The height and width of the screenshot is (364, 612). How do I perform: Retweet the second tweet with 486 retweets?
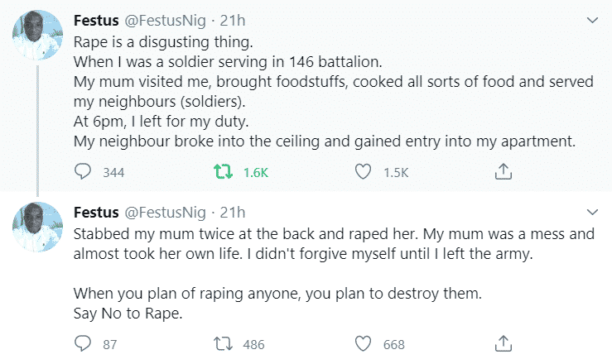click(222, 343)
